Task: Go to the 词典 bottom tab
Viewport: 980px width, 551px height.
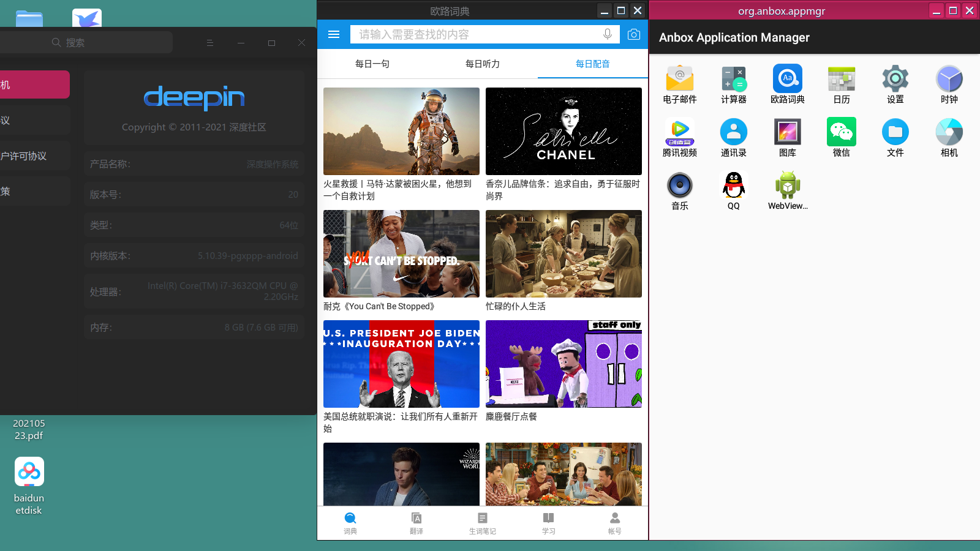Action: click(350, 523)
